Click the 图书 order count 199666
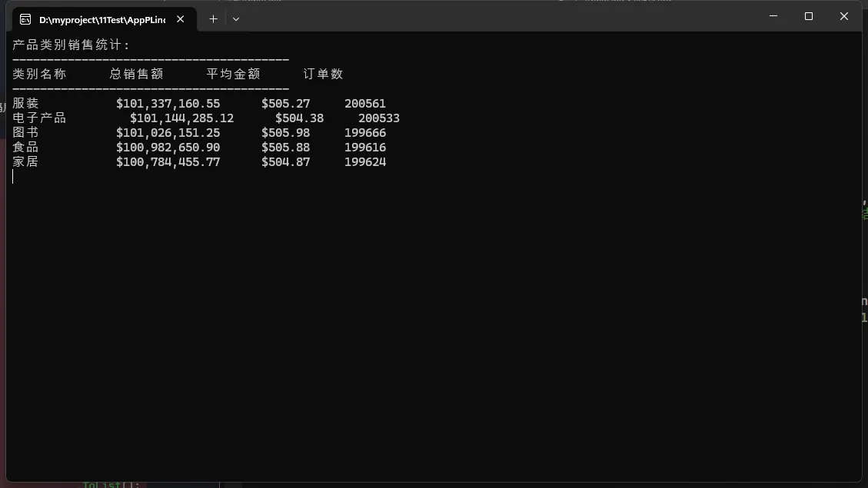Viewport: 868px width, 488px height. tap(365, 133)
